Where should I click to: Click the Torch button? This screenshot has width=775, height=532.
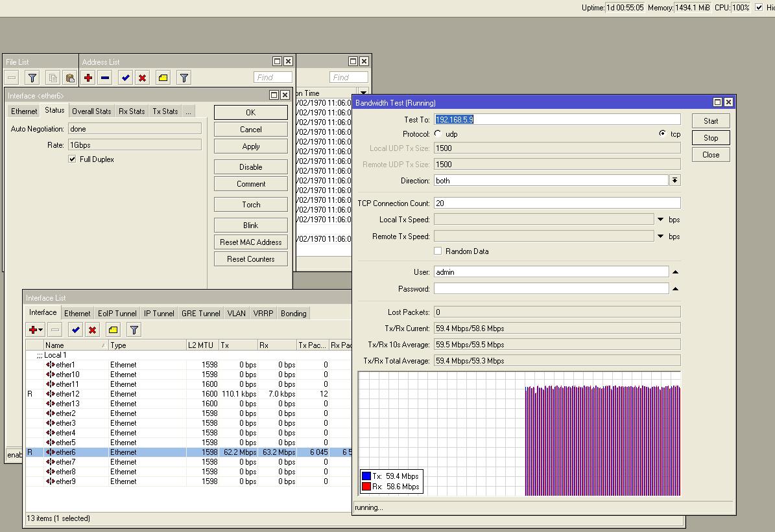tap(250, 205)
